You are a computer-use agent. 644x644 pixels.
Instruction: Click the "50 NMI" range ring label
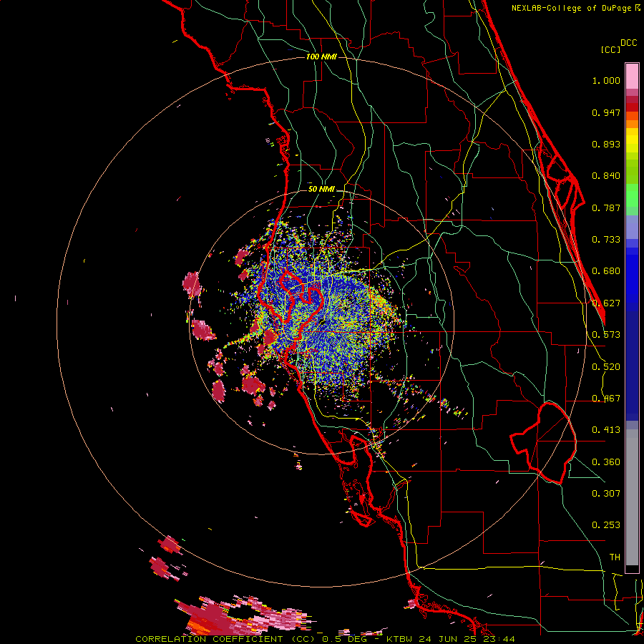pos(321,189)
